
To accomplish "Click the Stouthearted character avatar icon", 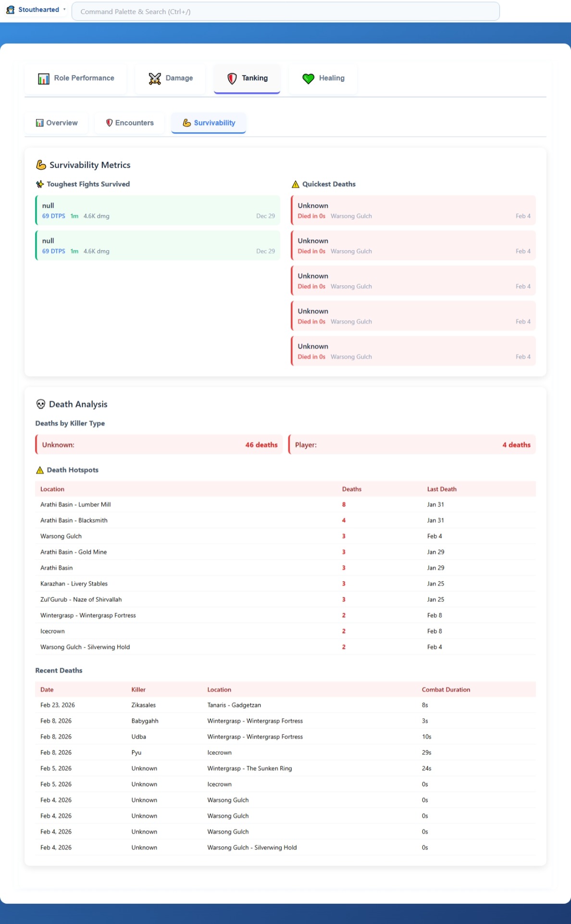I will click(x=10, y=10).
